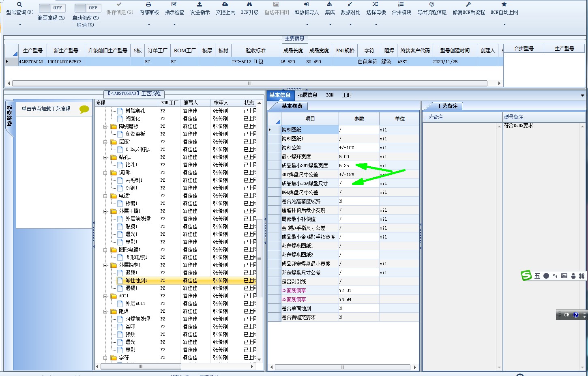Click the 导出流程信息 smiley icon
Image resolution: width=588 pixels, height=376 pixels.
(432, 4)
